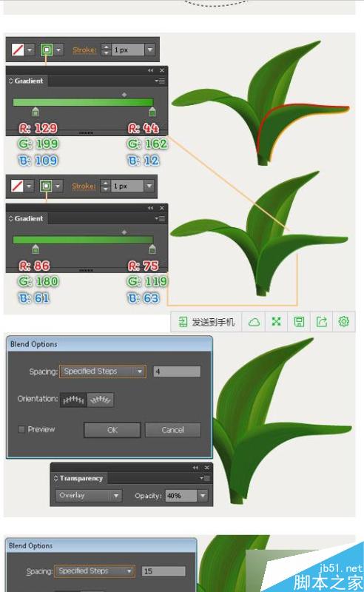The width and height of the screenshot is (364, 592).
Task: Click the steps field containing 15
Action: pyautogui.click(x=164, y=571)
